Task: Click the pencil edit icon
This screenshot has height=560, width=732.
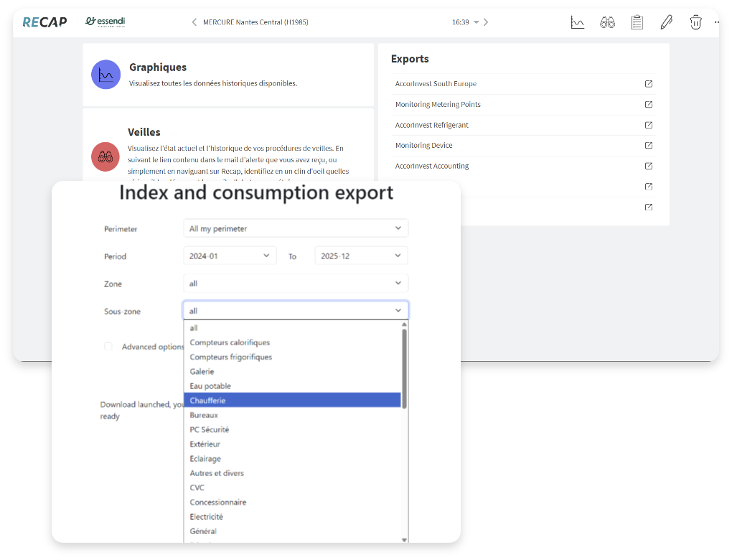Action: 666,22
